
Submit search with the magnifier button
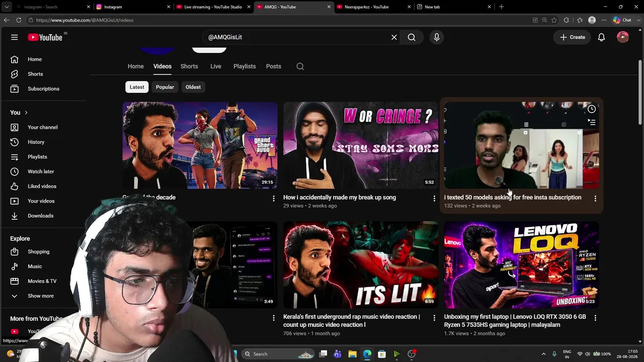coord(412,37)
